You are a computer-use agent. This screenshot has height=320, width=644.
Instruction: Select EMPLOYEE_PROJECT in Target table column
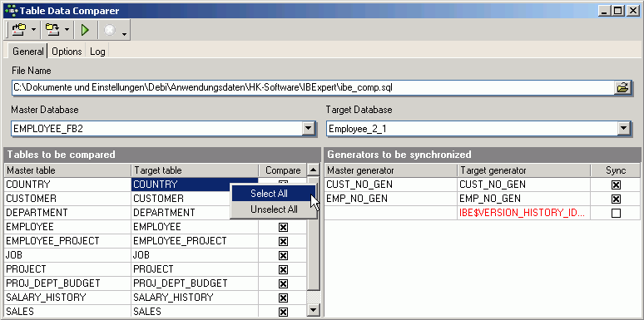coord(195,241)
